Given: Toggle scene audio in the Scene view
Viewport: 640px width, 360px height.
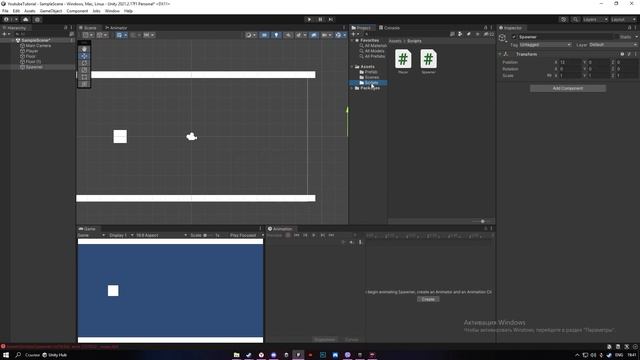Looking at the screenshot, I should (288, 35).
